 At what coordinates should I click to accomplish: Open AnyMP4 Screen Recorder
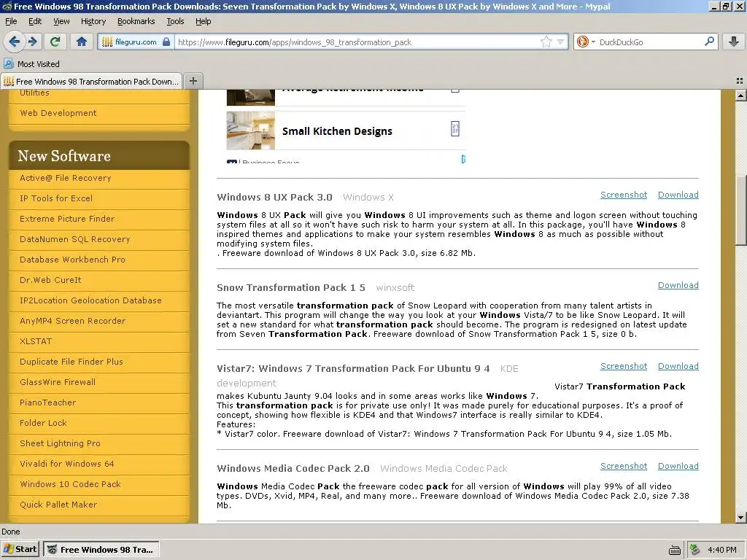point(72,322)
